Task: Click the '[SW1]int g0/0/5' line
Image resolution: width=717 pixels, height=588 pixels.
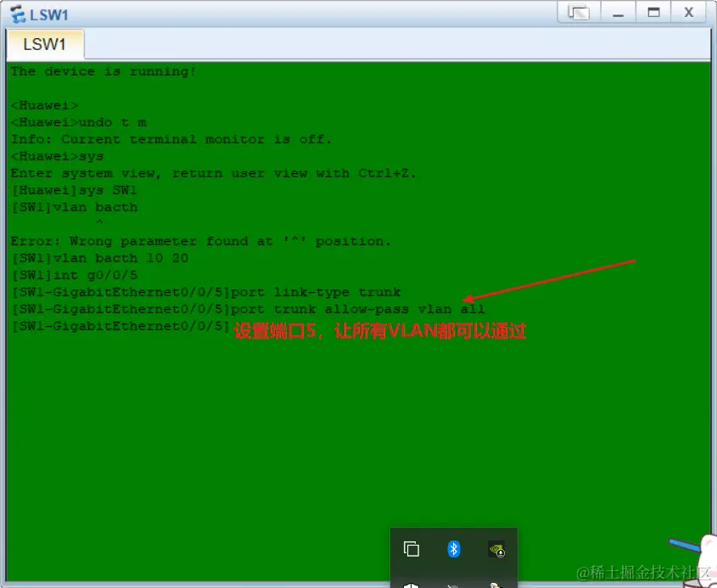Action: 74,275
